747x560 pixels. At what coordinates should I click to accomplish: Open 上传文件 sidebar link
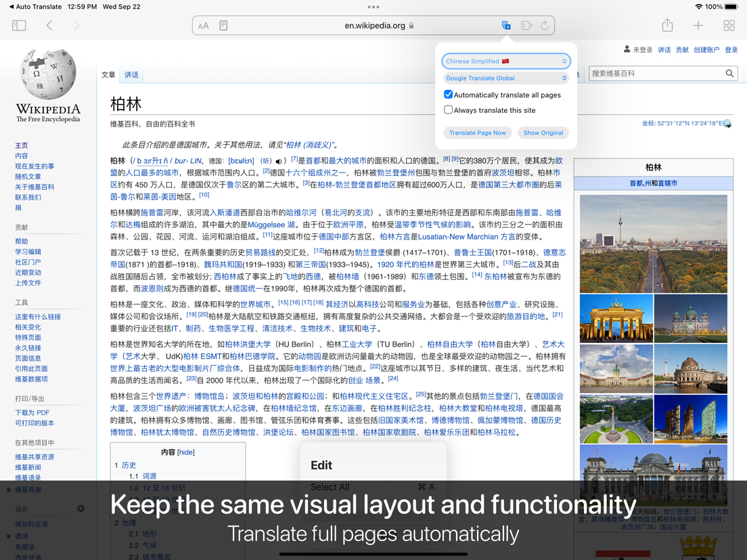(x=28, y=283)
